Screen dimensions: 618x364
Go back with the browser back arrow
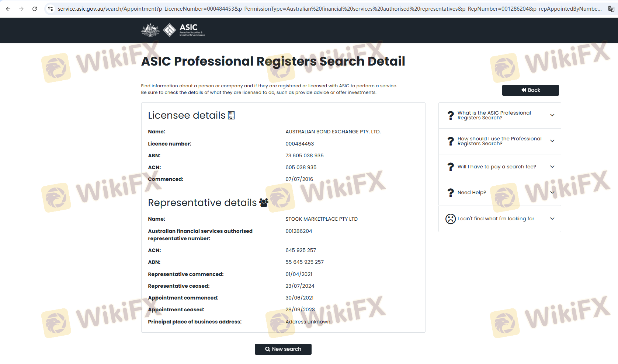click(x=8, y=9)
